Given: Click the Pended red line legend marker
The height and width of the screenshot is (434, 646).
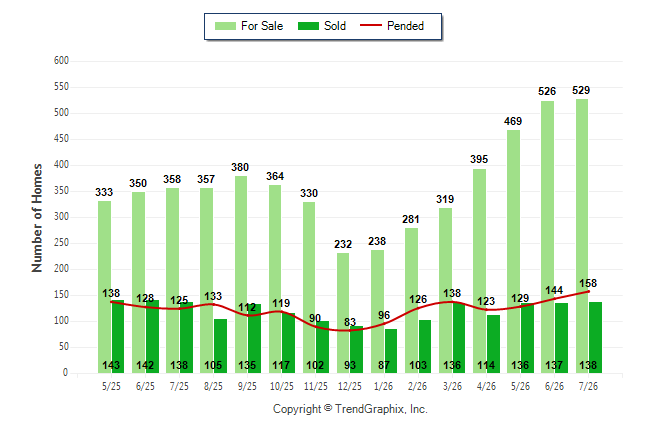Looking at the screenshot, I should click(x=370, y=25).
